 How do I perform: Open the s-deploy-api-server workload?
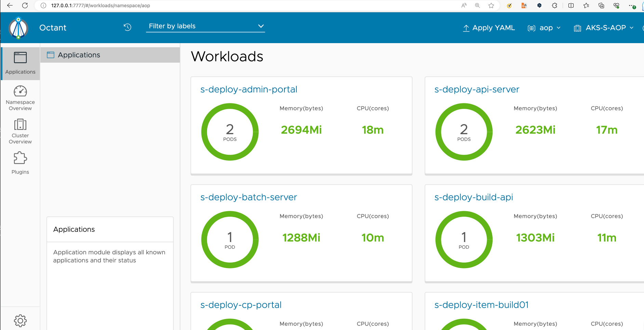click(x=477, y=89)
